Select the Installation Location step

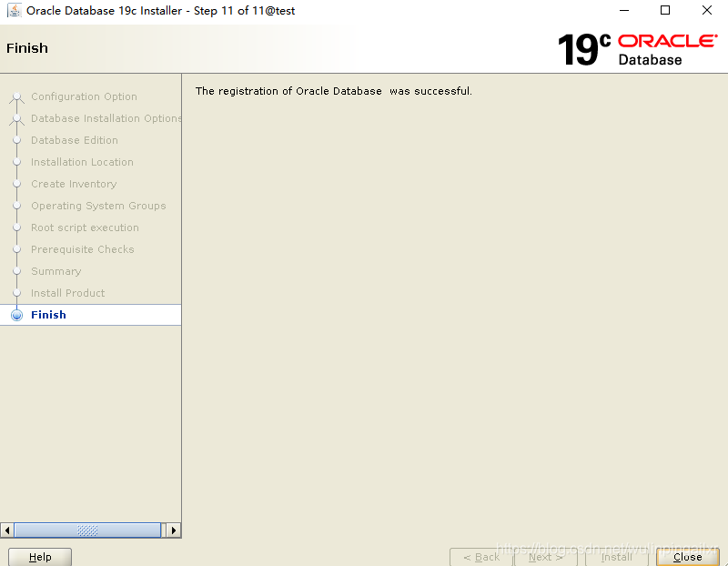tap(82, 162)
